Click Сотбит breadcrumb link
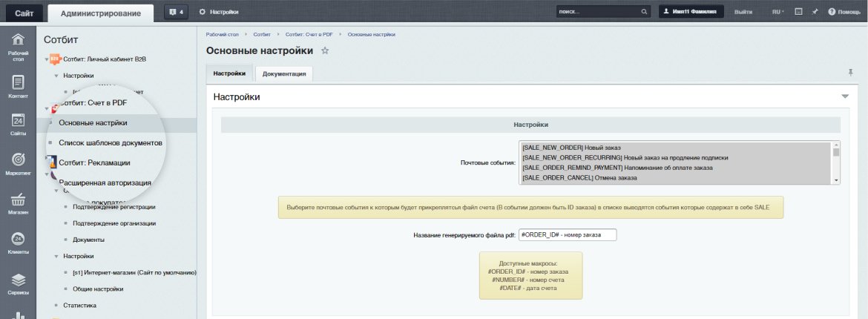868x319 pixels. pos(262,34)
